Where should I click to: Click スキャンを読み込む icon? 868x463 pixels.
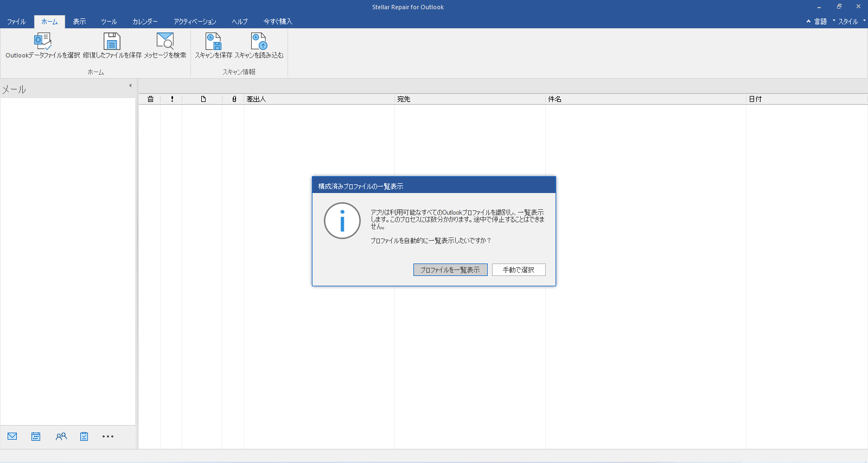(259, 41)
